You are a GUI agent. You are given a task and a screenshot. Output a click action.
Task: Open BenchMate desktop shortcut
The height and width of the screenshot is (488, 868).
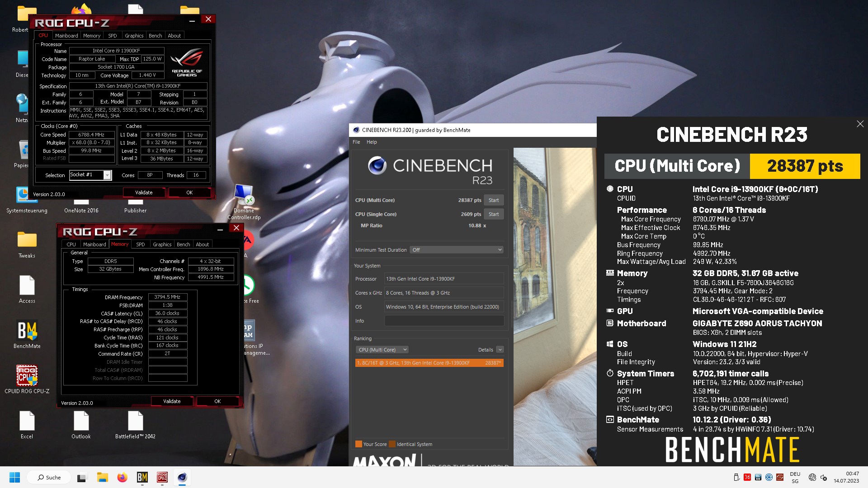27,334
